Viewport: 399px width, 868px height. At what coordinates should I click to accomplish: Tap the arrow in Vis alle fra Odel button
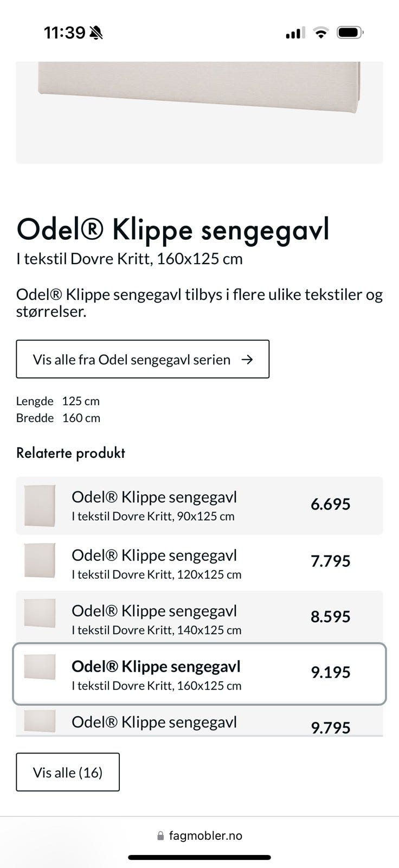247,359
